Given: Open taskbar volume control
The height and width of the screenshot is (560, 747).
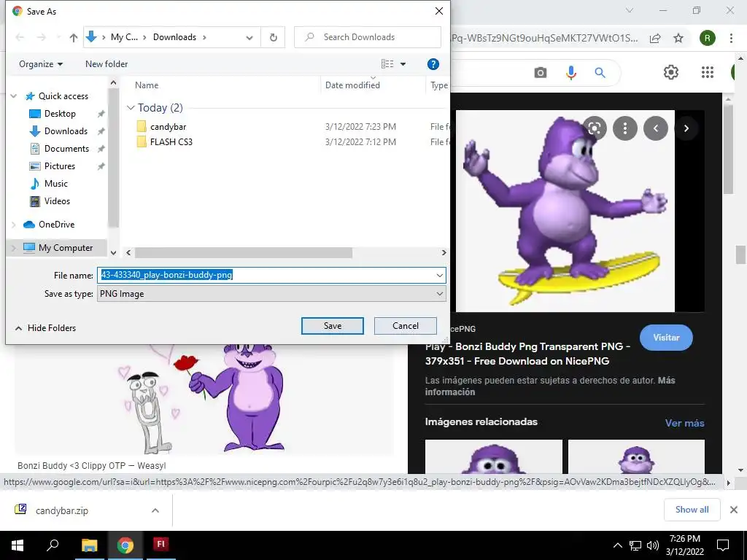Looking at the screenshot, I should tap(653, 545).
